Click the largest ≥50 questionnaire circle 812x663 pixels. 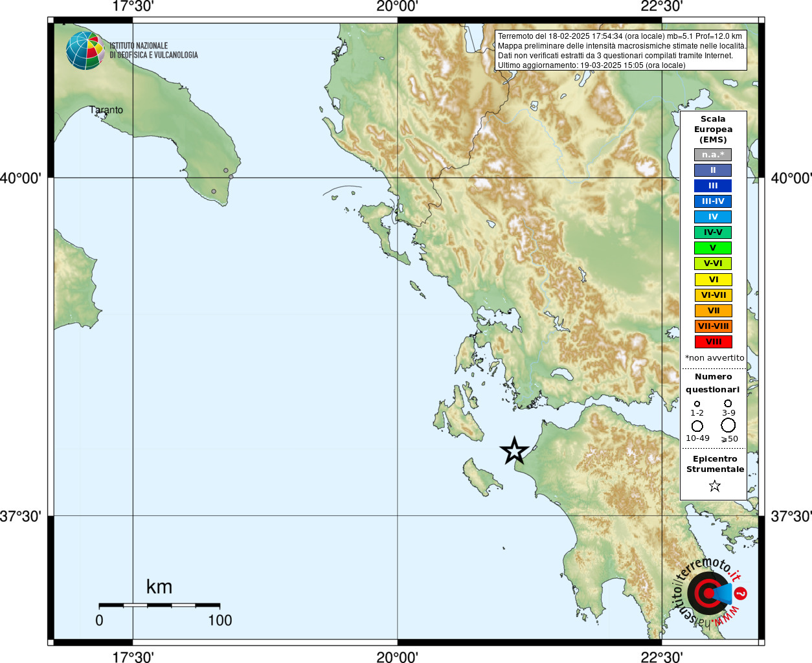pos(728,425)
